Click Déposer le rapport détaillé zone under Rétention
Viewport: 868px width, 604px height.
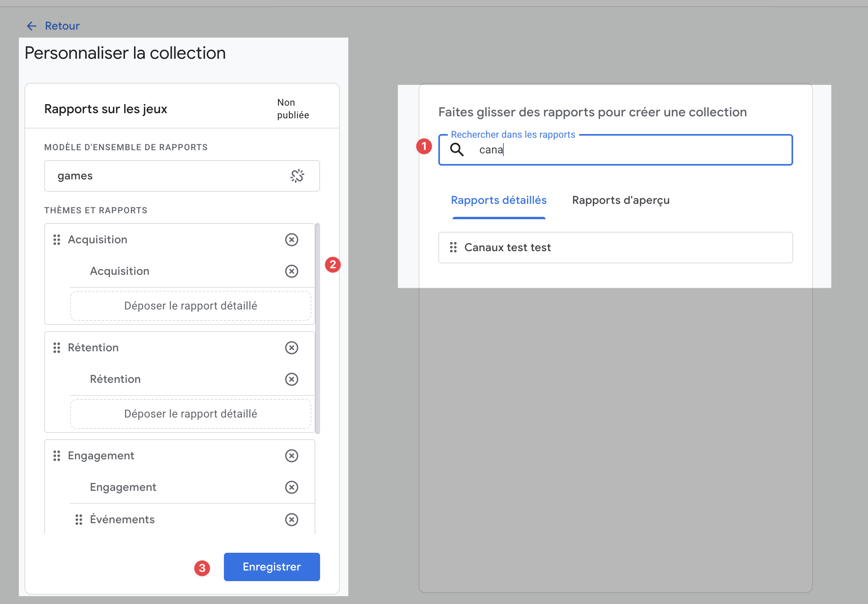point(190,414)
